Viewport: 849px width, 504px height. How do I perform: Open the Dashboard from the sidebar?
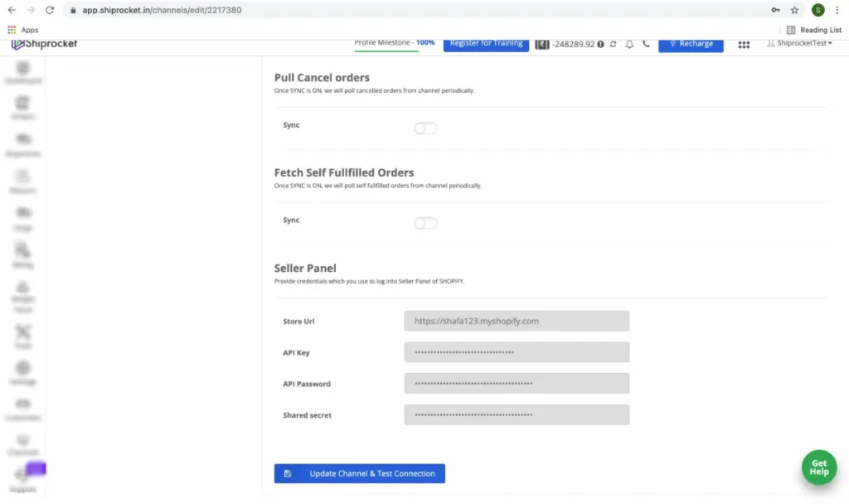(22, 73)
